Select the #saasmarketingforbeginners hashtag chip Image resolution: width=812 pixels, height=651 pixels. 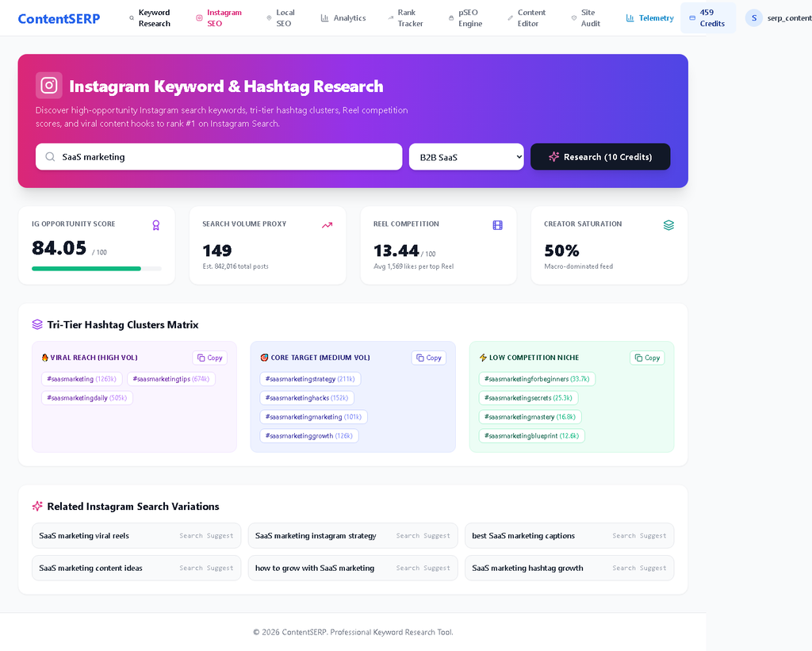537,379
